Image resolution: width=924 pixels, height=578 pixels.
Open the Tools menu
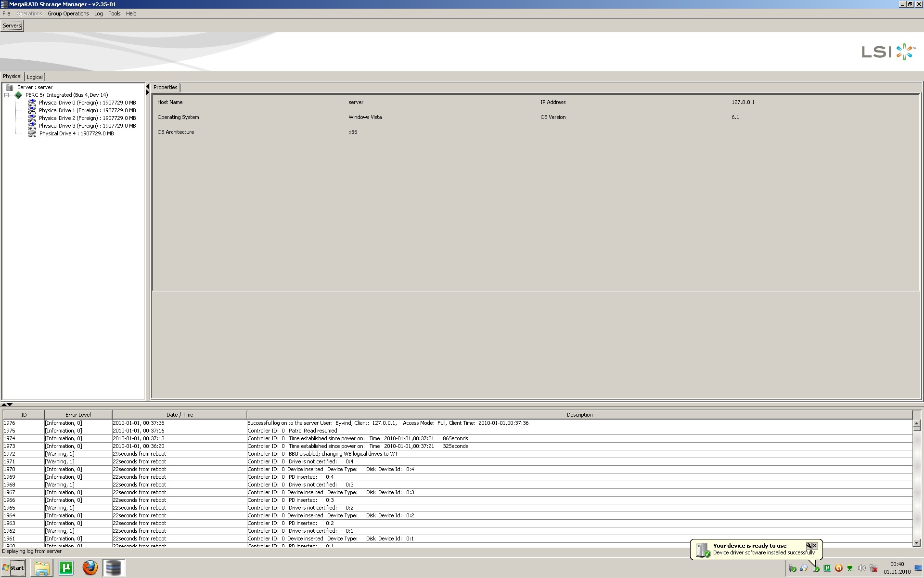point(115,13)
